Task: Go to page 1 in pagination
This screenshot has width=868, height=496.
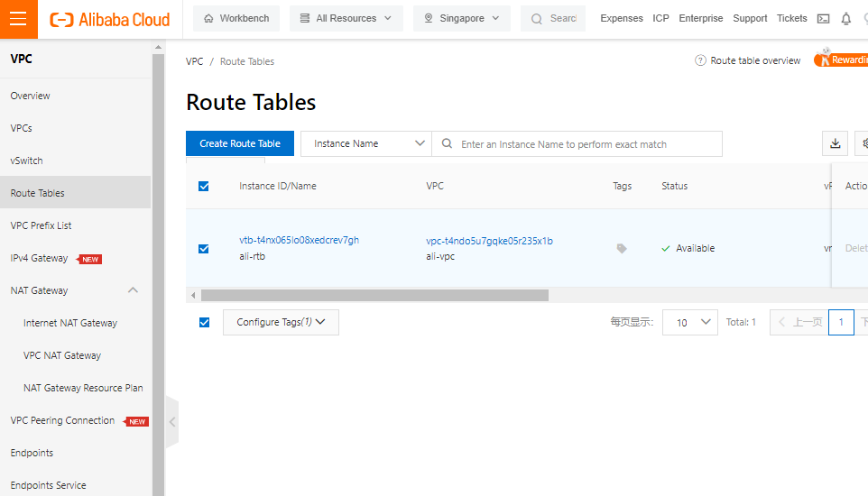Action: [x=841, y=322]
